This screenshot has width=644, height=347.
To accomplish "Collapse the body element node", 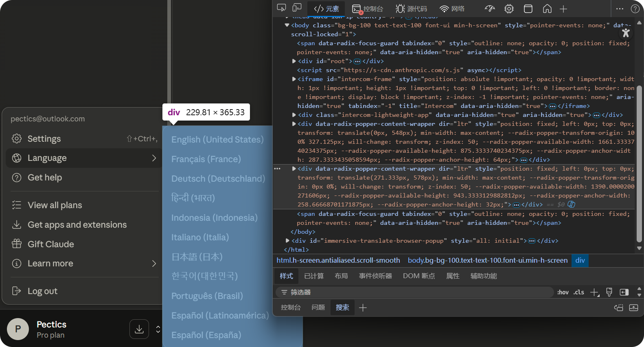I will [x=287, y=25].
